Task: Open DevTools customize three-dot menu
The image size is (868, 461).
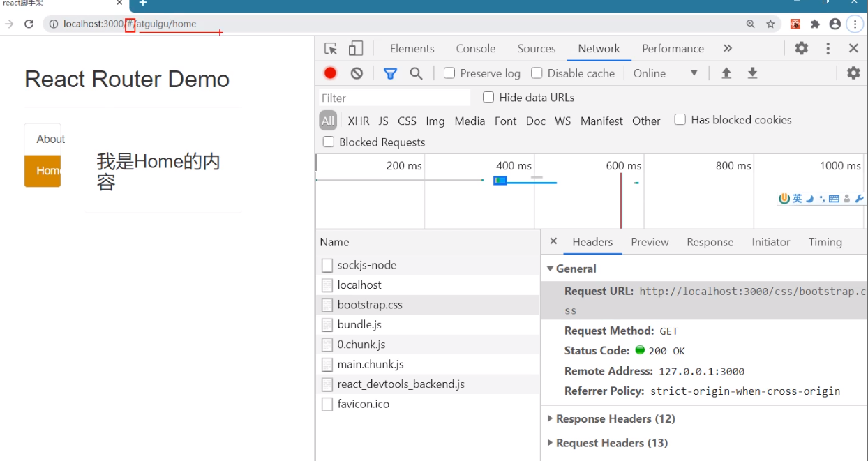Action: tap(828, 48)
